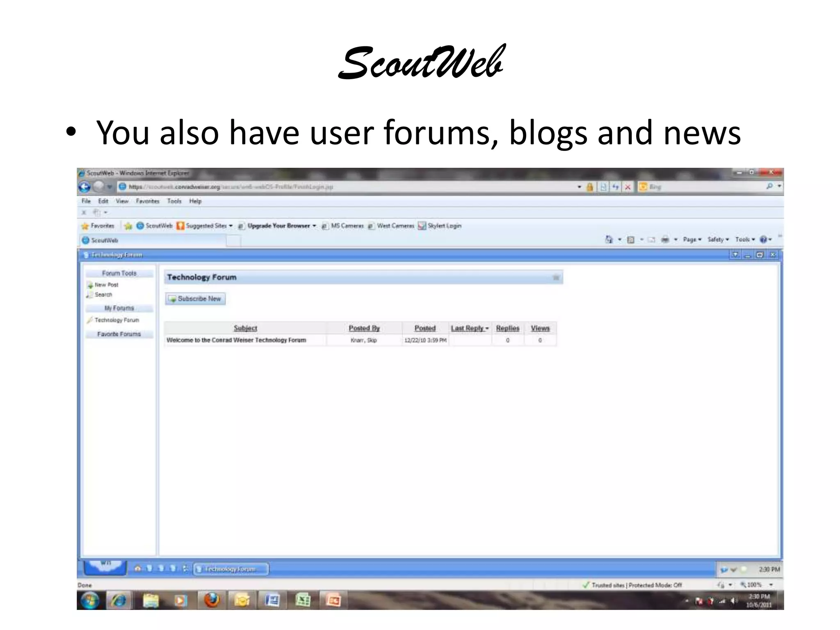Click Search under Forum Tools
The image size is (840, 630).
click(x=100, y=294)
